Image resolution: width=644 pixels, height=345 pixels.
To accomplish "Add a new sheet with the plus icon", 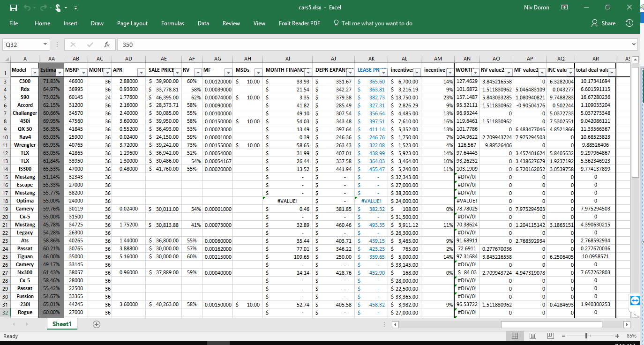I will 97,324.
